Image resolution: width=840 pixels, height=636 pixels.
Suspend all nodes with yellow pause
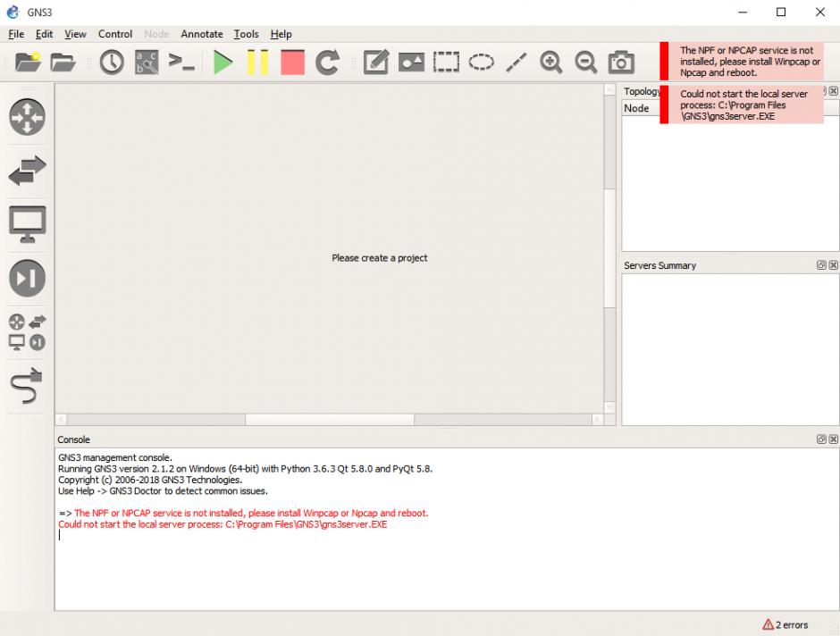click(257, 63)
